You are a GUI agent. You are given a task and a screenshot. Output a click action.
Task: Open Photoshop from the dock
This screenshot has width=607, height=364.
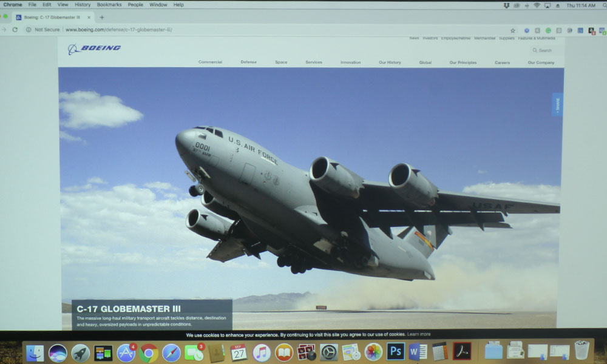pyautogui.click(x=396, y=352)
